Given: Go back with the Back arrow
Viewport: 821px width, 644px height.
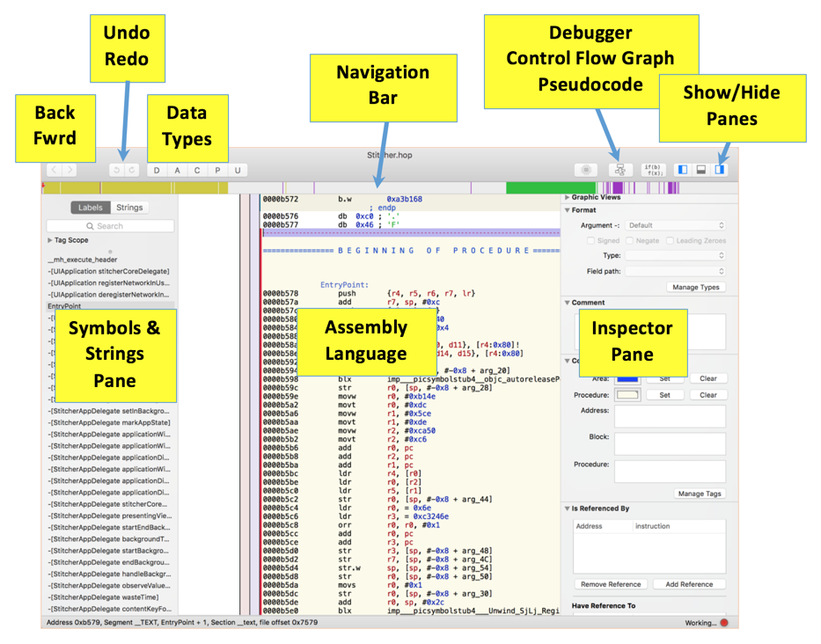Looking at the screenshot, I should click(55, 170).
